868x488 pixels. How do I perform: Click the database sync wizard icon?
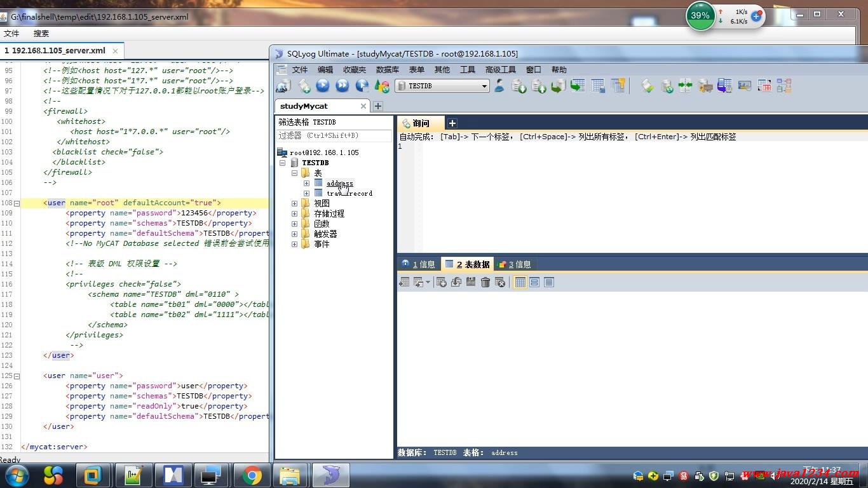[x=667, y=86]
